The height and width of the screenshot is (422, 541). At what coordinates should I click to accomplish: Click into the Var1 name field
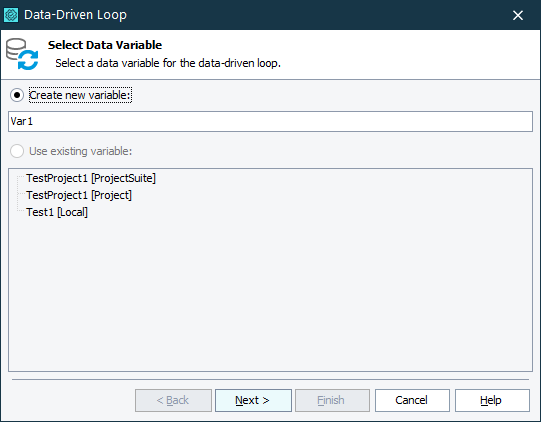270,121
